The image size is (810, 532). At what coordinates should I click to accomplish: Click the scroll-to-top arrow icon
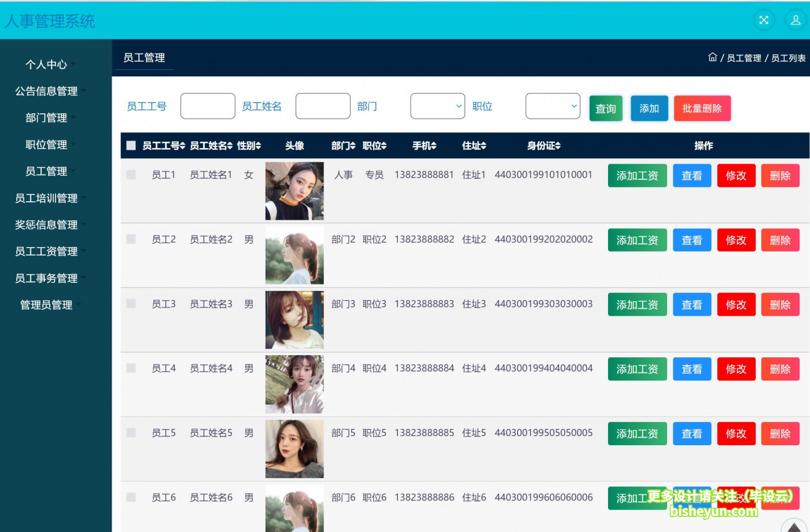[794, 527]
